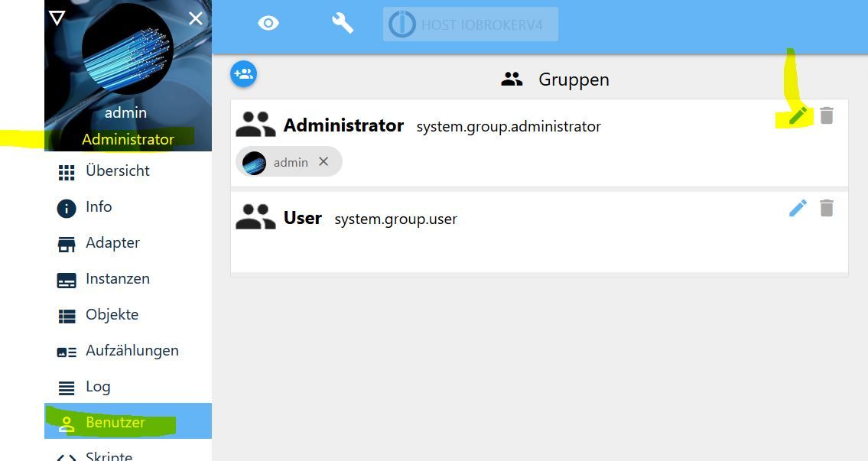Edit the Administrator group with pencil icon
Image resolution: width=868 pixels, height=461 pixels.
[798, 115]
